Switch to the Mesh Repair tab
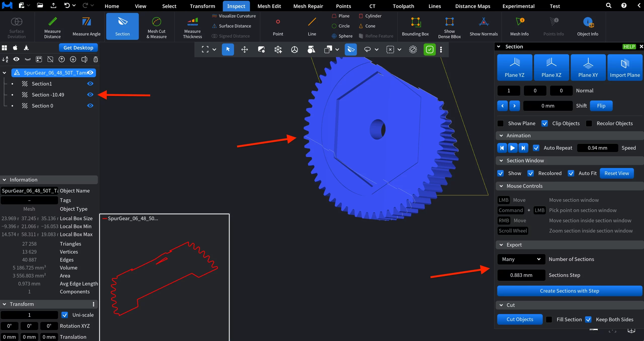The height and width of the screenshot is (341, 644). point(308,6)
